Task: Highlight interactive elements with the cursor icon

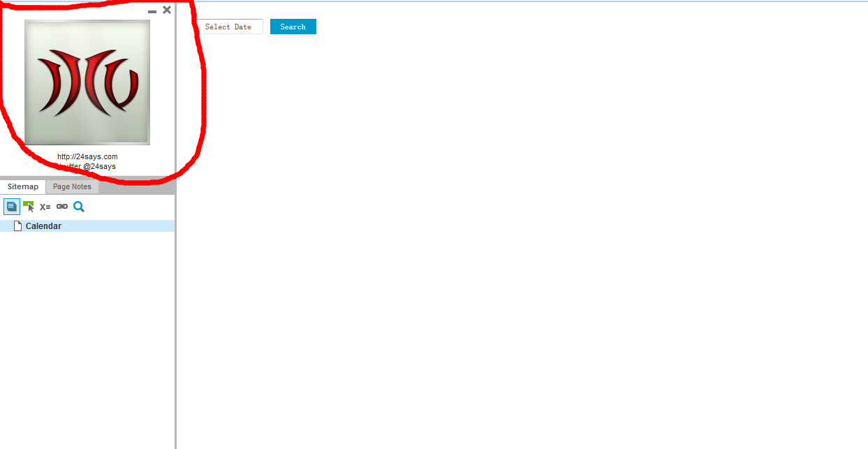Action: tap(29, 207)
